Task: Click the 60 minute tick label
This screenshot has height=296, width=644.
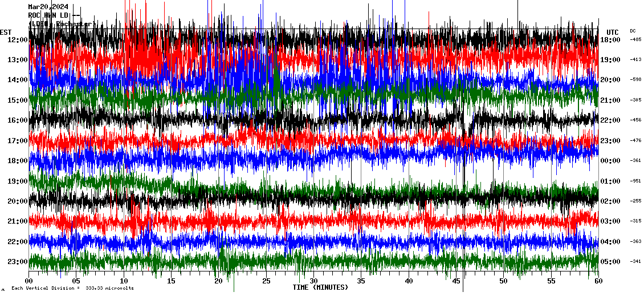Action: [x=598, y=281]
